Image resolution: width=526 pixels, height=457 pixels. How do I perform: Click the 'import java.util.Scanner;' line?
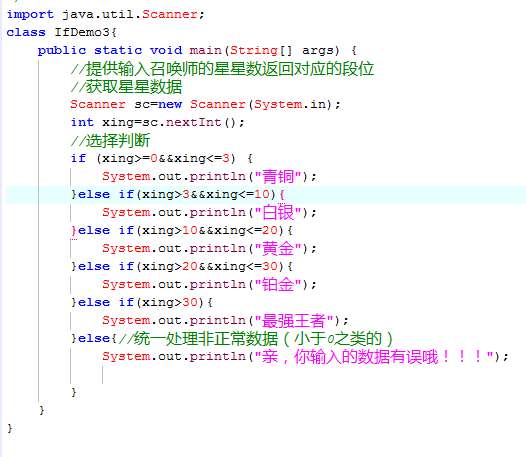coord(105,14)
